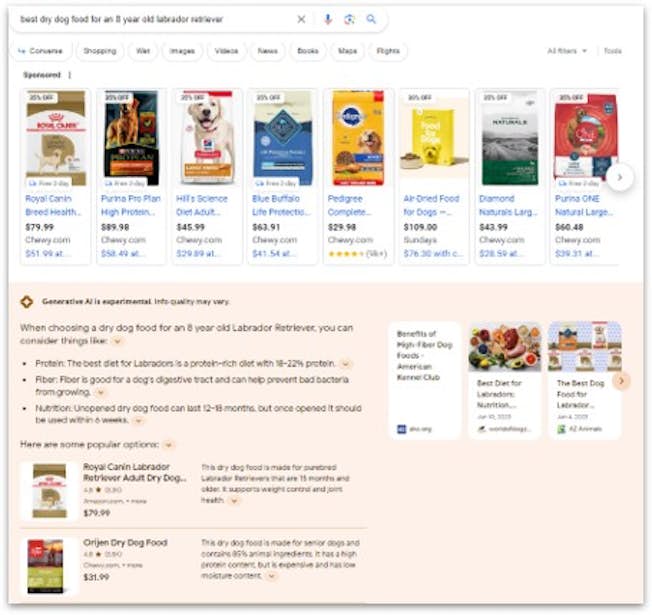The width and height of the screenshot is (652, 615).
Task: Advance sponsored products carousel with right arrow
Action: [620, 177]
